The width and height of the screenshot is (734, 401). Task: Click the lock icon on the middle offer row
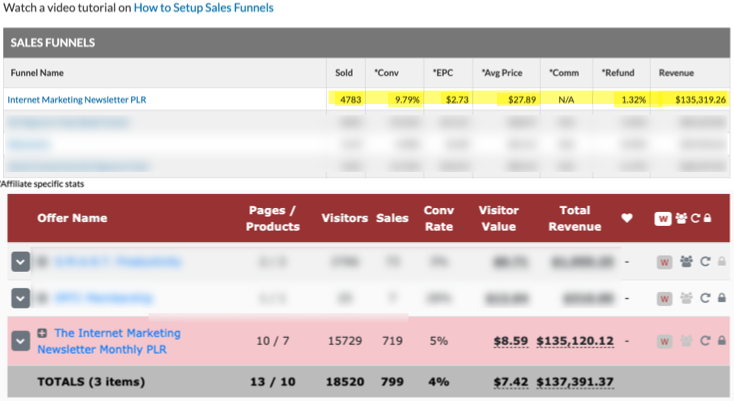point(722,298)
